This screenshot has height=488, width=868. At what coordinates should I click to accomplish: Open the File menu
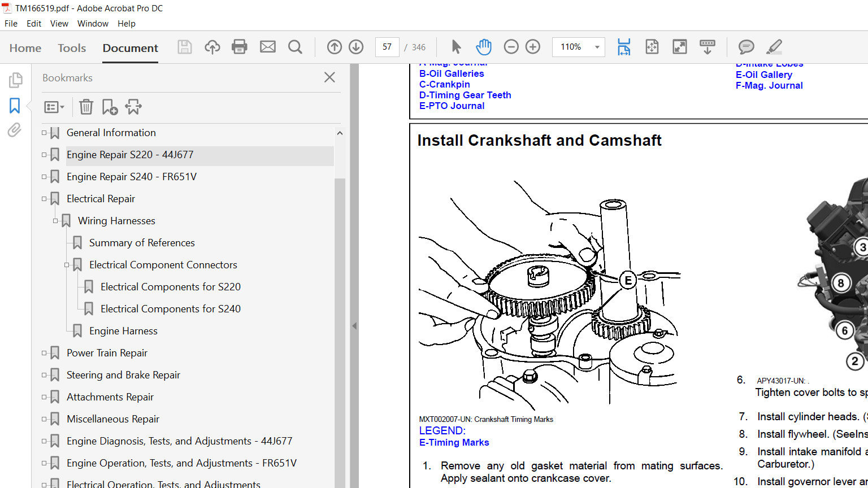click(x=11, y=24)
